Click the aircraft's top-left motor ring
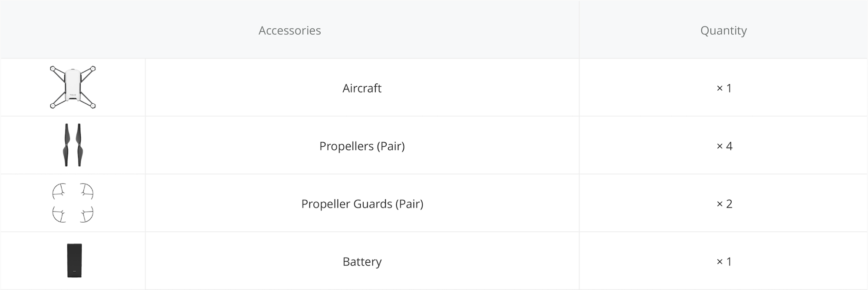Viewport: 868px width, 290px height. pyautogui.click(x=53, y=69)
